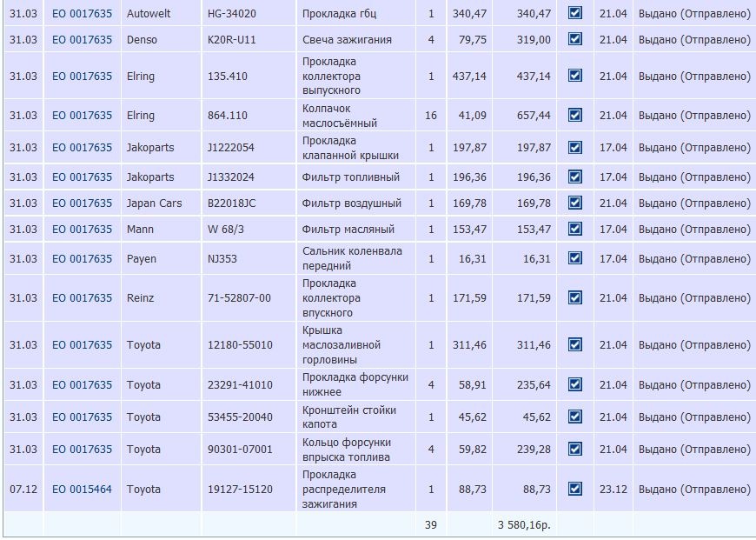Click part number 71-52807-00
This screenshot has height=540, width=756.
coord(240,297)
